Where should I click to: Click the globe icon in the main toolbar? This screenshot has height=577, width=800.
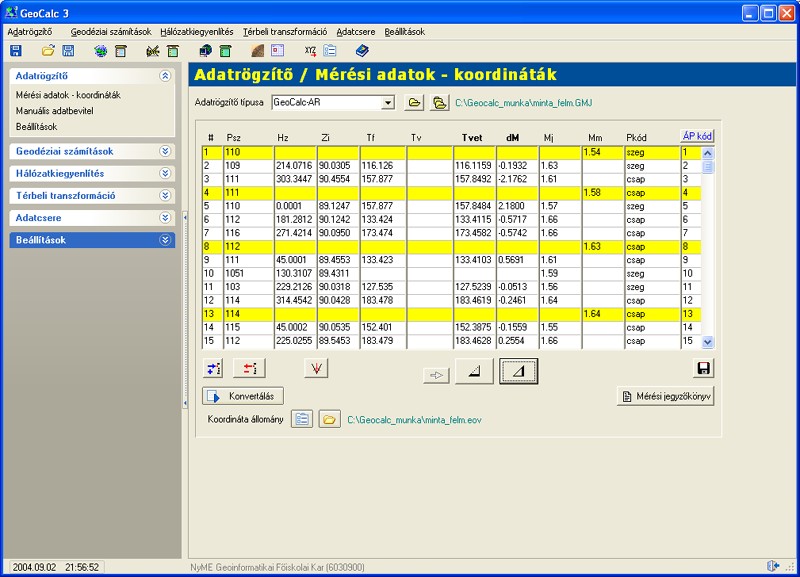(x=101, y=51)
